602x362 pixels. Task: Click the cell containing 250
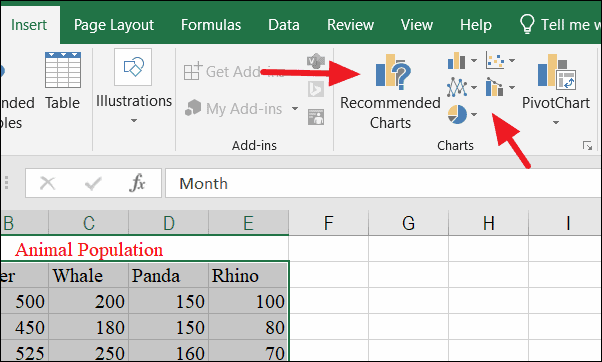[88, 351]
